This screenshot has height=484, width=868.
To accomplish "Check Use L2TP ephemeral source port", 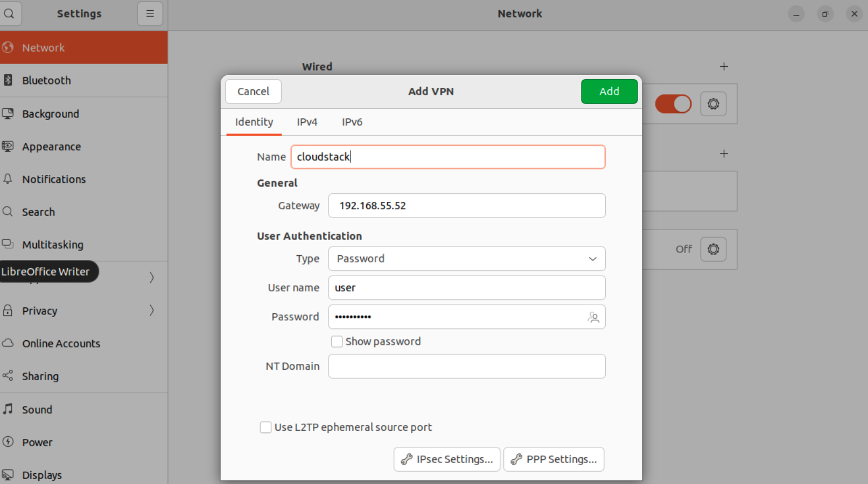I will (x=265, y=427).
